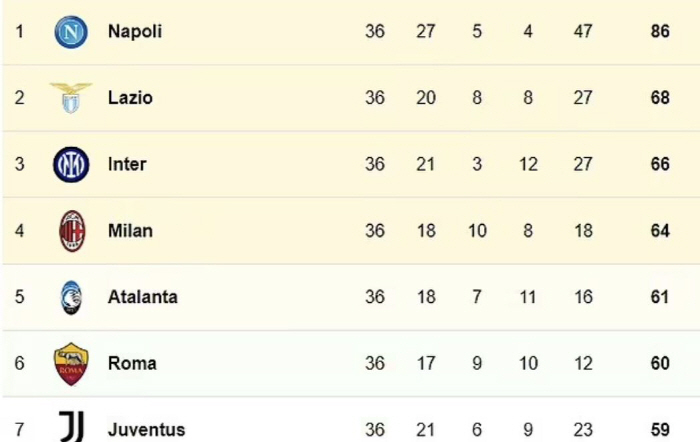Select the Milan team name
Screen dimensions: 700x442
(x=130, y=231)
